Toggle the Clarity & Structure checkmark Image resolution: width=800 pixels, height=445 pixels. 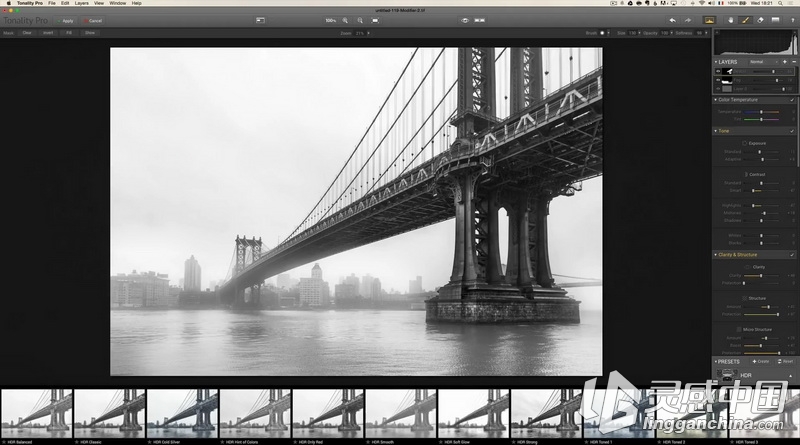click(x=792, y=255)
